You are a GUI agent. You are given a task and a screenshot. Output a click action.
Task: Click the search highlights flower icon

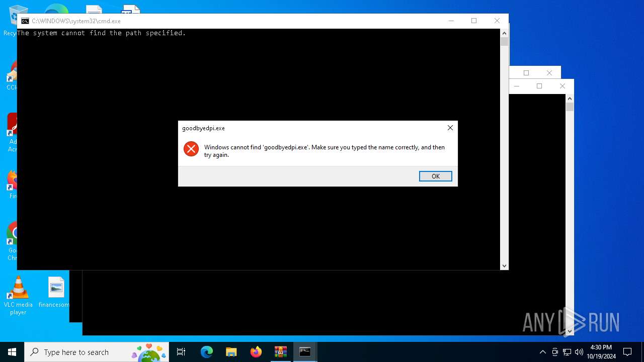[x=149, y=352]
